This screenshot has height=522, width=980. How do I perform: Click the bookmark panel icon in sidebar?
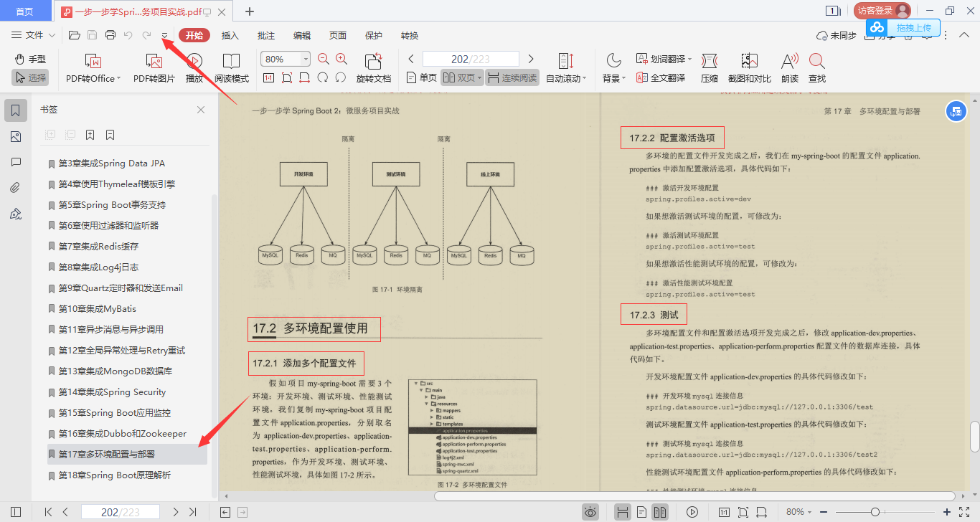16,110
